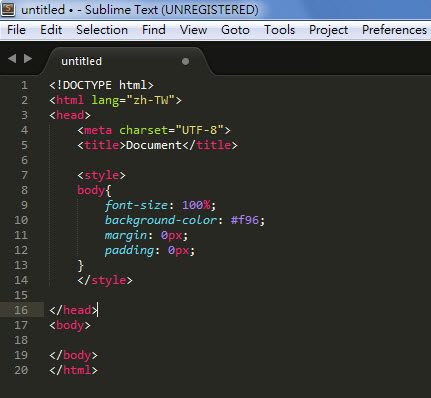Click the margin property
The height and width of the screenshot is (398, 431).
[126, 235]
